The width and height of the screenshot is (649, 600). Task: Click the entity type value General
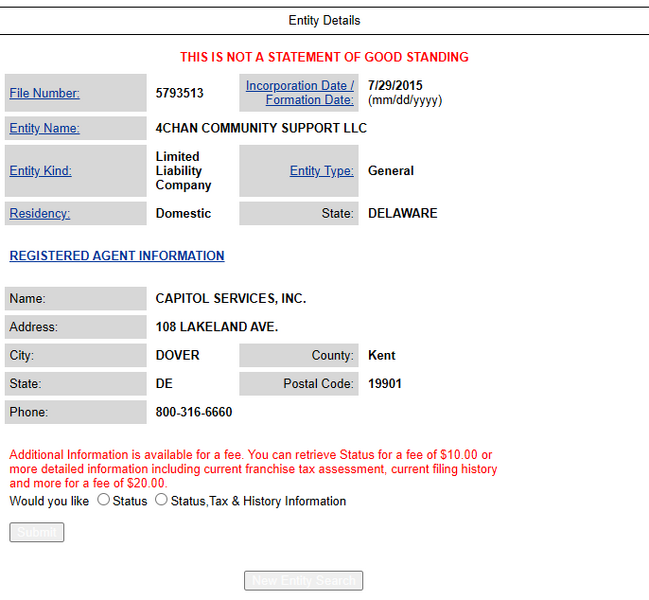click(391, 171)
